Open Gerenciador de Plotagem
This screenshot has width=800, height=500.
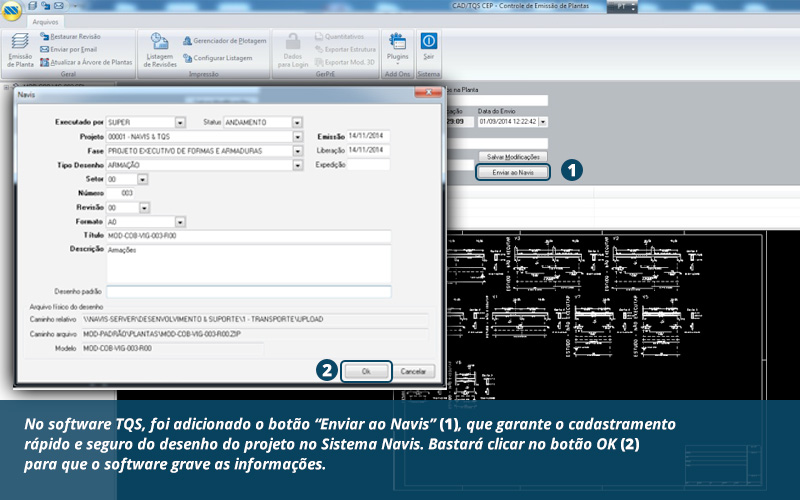click(x=224, y=40)
